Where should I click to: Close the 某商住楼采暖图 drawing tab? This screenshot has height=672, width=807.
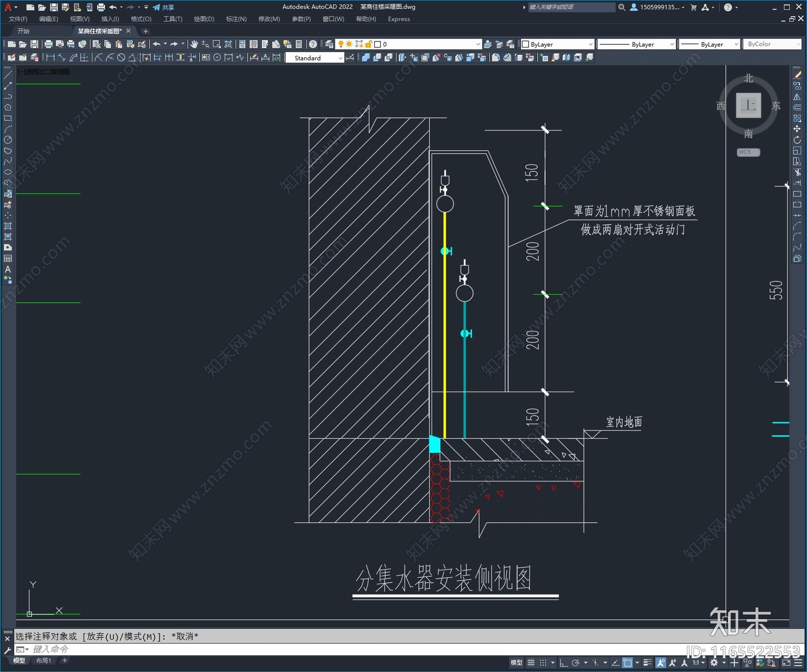129,31
